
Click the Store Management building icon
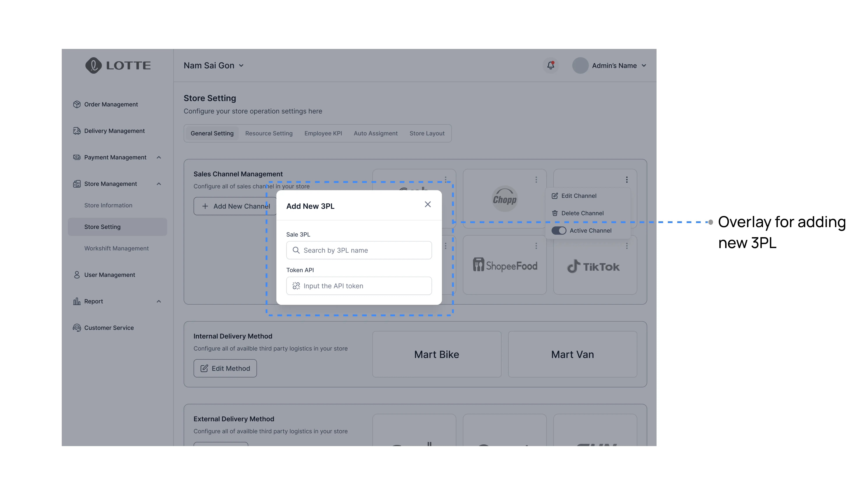[77, 184]
